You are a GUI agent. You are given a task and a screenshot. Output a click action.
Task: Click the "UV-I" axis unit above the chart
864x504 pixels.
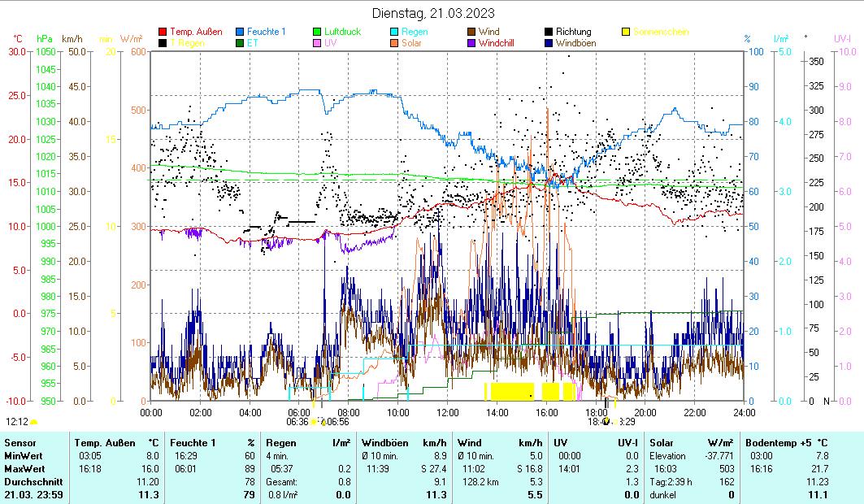[x=843, y=39]
